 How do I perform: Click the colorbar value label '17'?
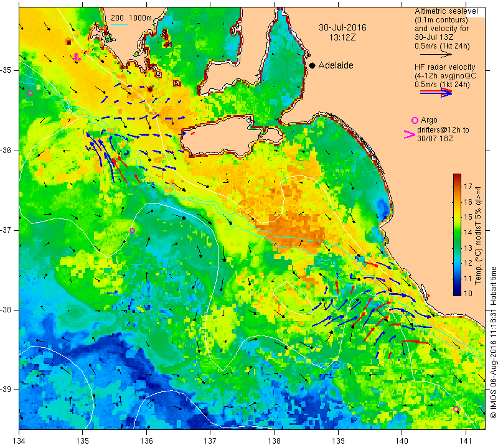(468, 187)
